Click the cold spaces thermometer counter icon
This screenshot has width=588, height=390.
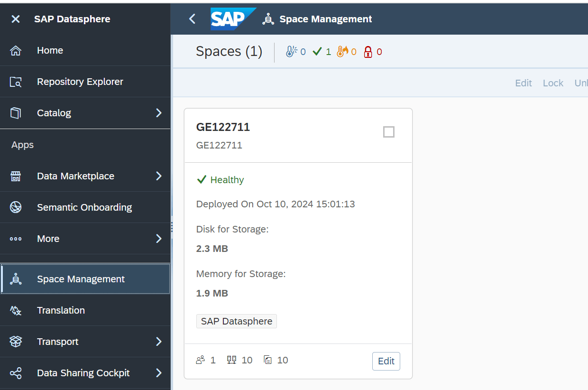[x=290, y=51]
